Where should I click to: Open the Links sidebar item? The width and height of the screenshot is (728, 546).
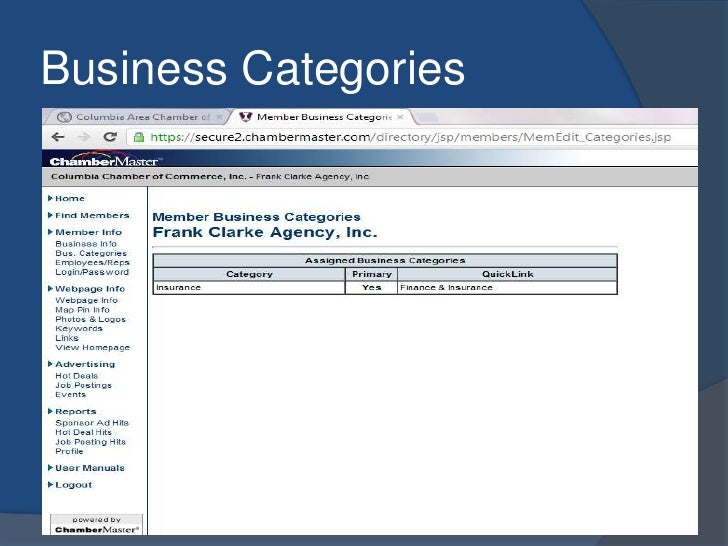click(67, 338)
